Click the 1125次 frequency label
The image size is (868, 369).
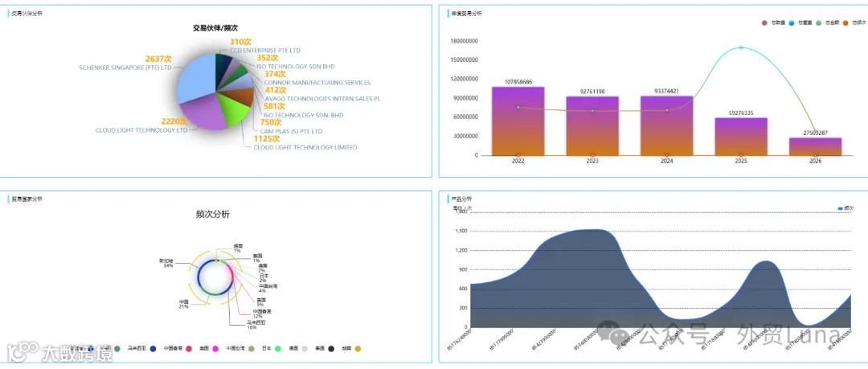click(x=266, y=139)
